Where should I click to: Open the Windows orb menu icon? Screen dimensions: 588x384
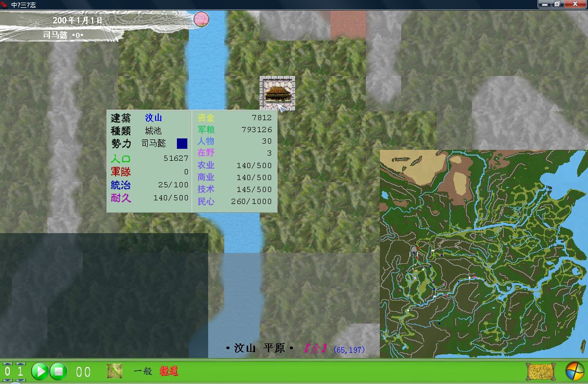tap(574, 371)
